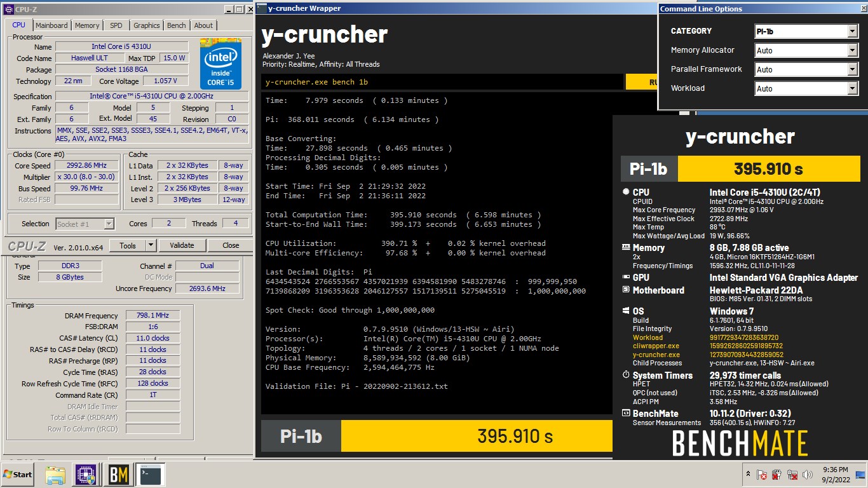Switch to the Memory tab
The image size is (868, 488).
pos(87,25)
